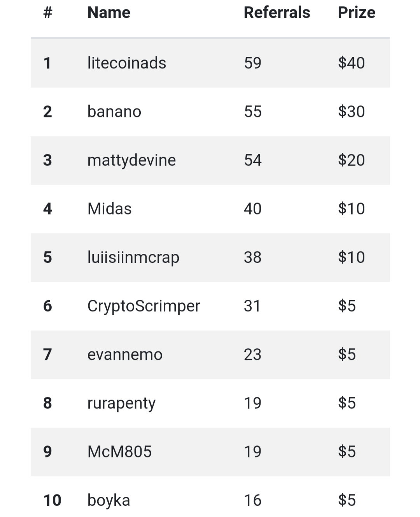Open the luiisiinmcrap entry
The width and height of the screenshot is (420, 517).
[x=133, y=257]
